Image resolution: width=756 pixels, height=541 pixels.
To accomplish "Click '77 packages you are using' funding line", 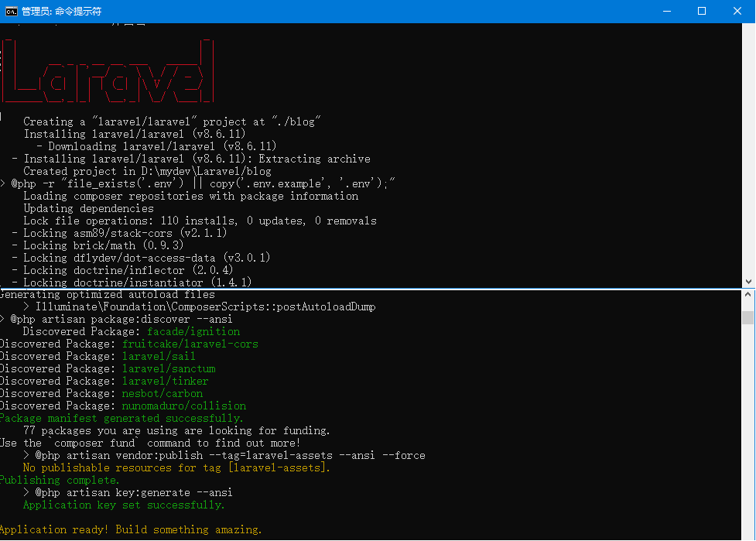I will (176, 430).
